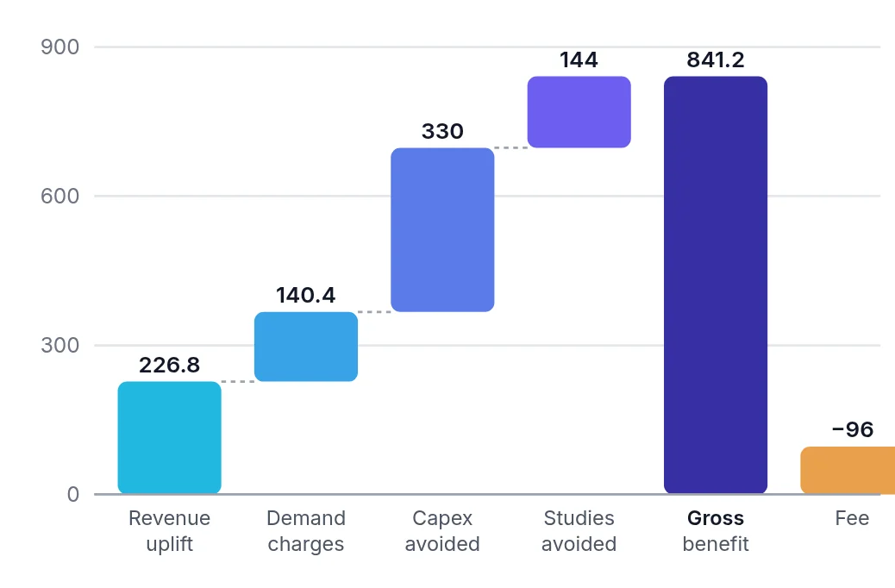Screen dimensions: 895x588
Task: Click the 900 y-axis tick label
Action: click(x=60, y=47)
